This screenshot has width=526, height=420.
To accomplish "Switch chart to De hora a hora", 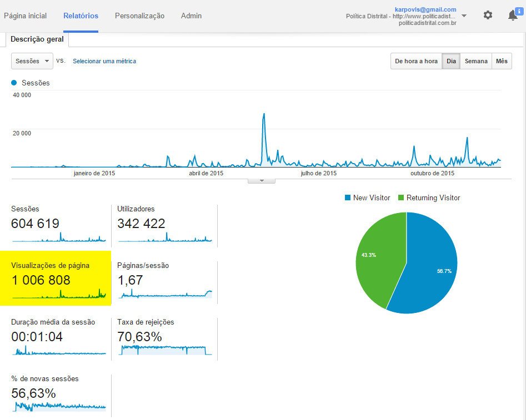I will [x=416, y=61].
